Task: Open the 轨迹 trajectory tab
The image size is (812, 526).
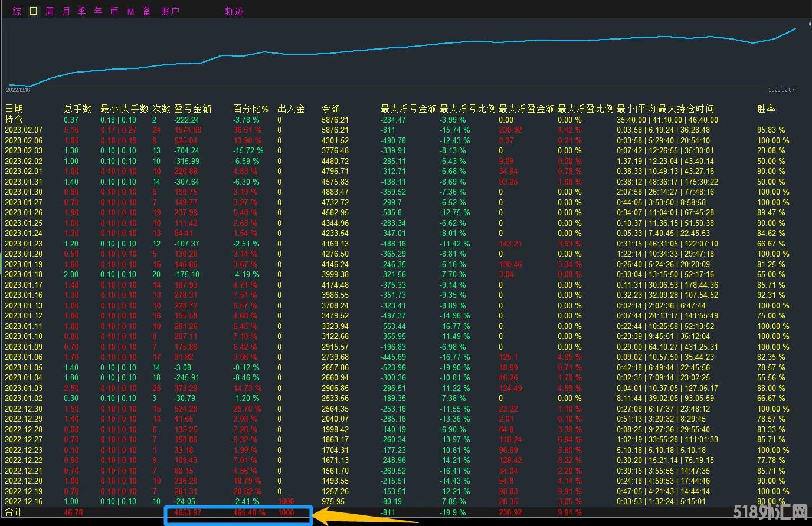Action: (234, 11)
